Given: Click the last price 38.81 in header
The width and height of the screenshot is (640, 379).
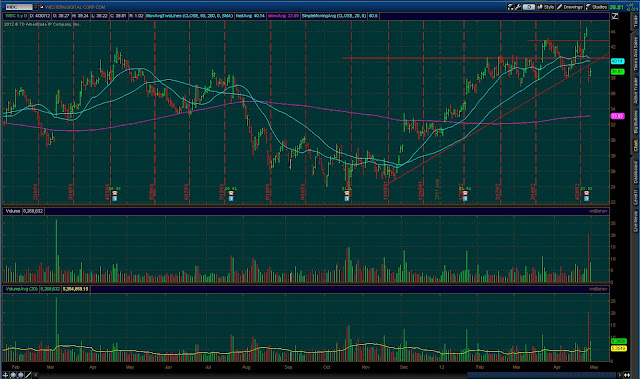Looking at the screenshot, I should (x=616, y=7).
